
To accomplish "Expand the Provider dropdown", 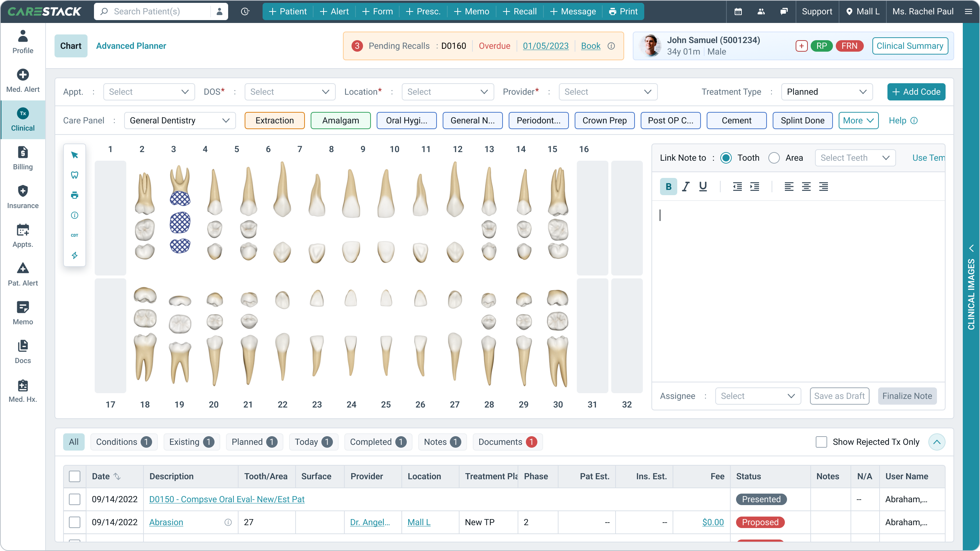I will [x=608, y=92].
